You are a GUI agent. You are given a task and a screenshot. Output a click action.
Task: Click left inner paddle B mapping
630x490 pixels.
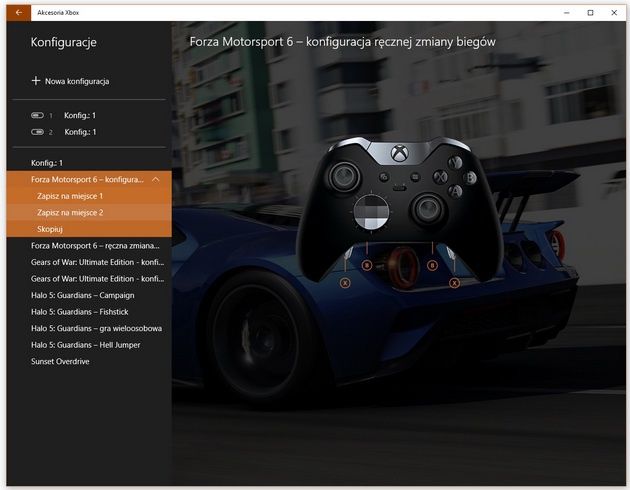(367, 265)
